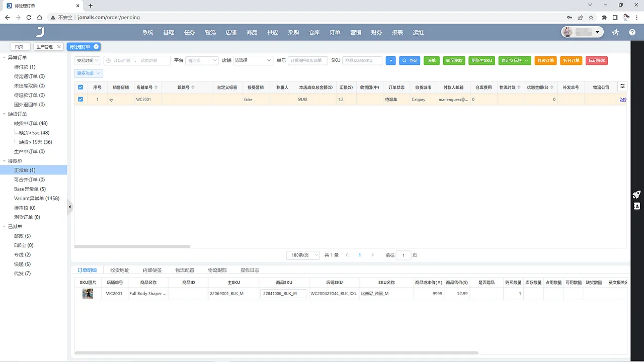This screenshot has height=362, width=644.
Task: Collapse the left sidebar using the edge arrow
Action: (70, 207)
